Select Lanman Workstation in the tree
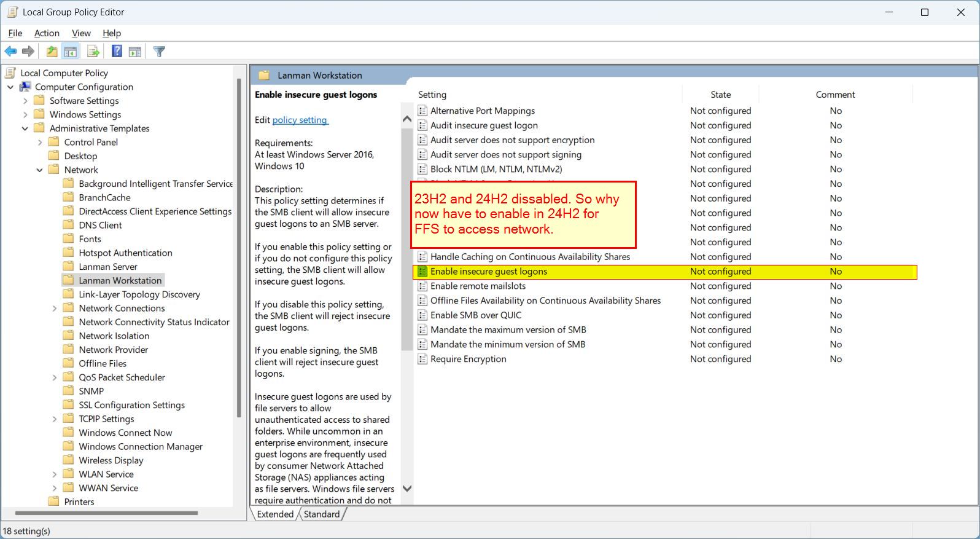This screenshot has height=539, width=980. (x=120, y=280)
